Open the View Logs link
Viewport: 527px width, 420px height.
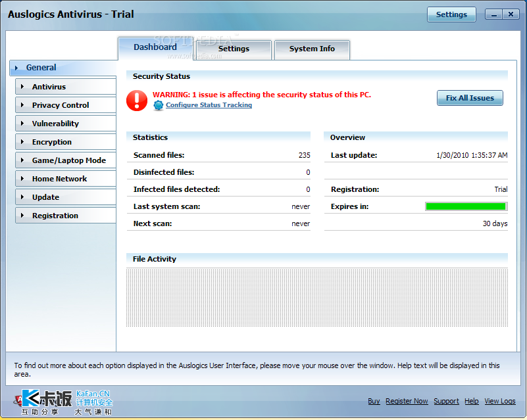point(500,401)
